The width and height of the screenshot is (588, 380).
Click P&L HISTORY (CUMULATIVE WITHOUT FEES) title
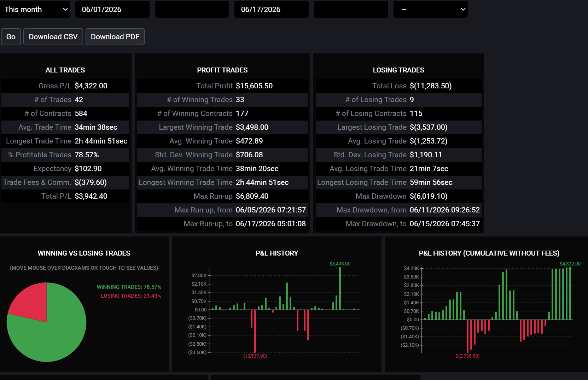coord(489,253)
